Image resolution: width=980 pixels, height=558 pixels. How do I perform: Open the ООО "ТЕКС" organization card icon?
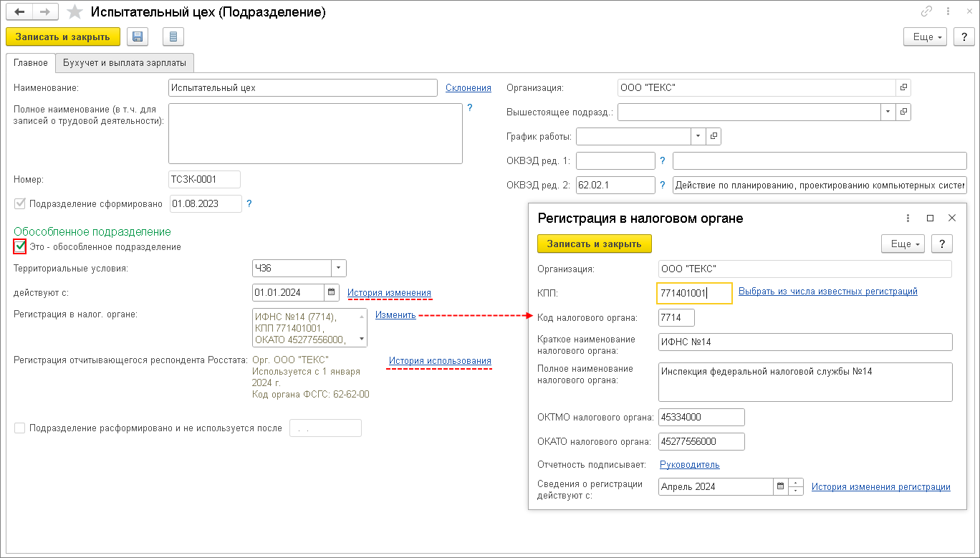(x=903, y=87)
